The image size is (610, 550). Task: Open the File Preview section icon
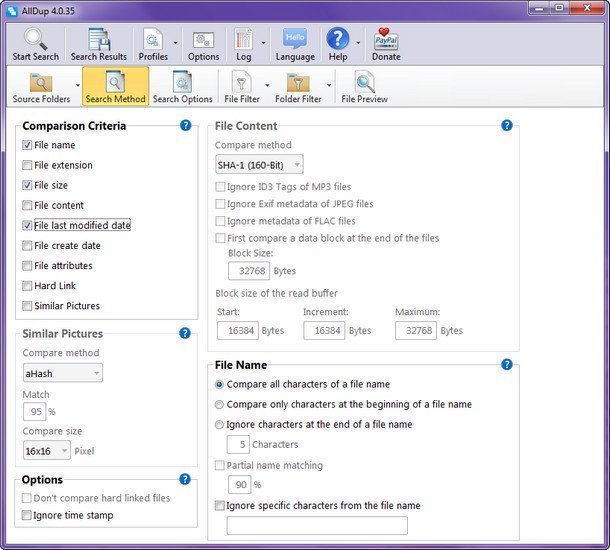[365, 82]
